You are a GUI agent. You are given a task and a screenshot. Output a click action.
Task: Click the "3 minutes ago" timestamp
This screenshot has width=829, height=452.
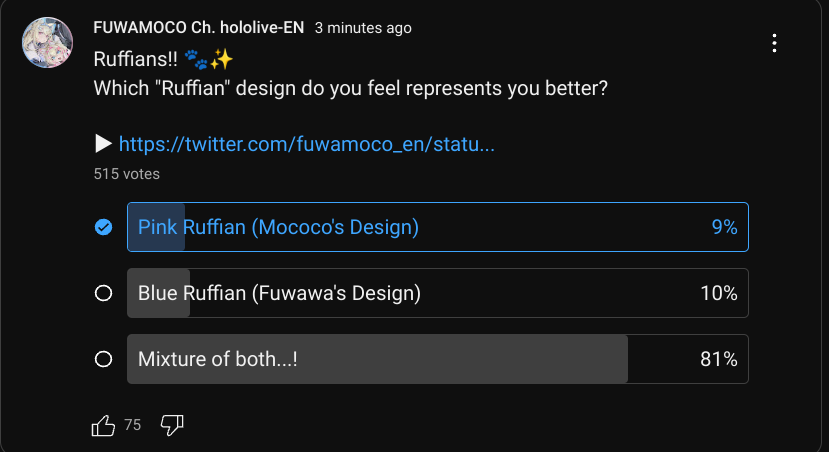[363, 29]
